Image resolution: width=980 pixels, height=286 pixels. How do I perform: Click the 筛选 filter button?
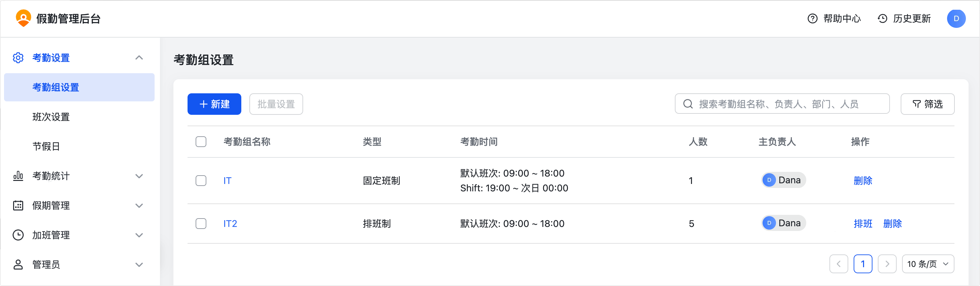point(927,104)
